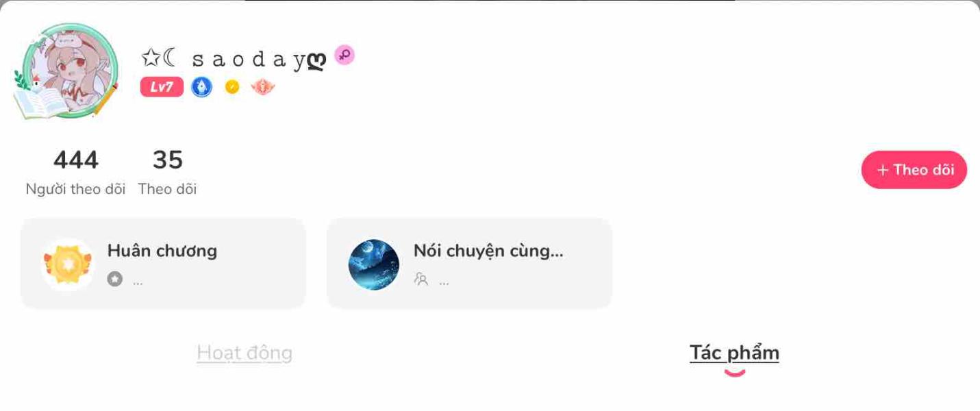
Task: Tap the blue pen-nib author badge
Action: click(x=201, y=87)
